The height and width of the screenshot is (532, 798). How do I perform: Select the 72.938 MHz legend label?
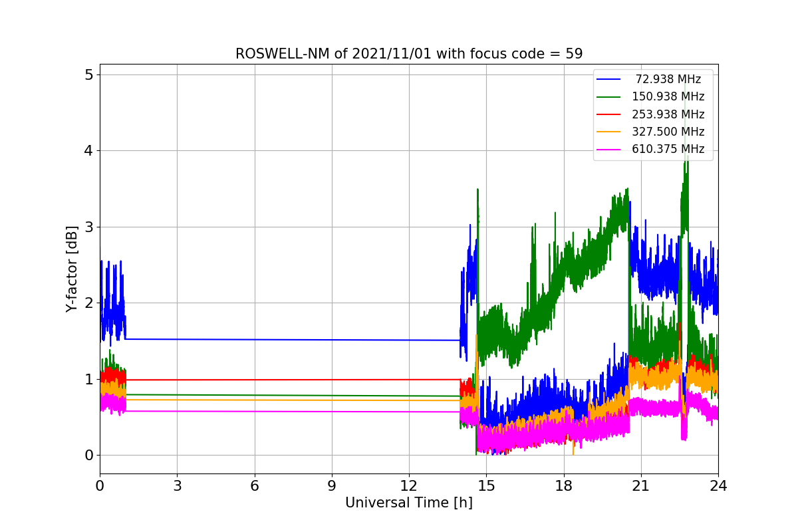pos(668,79)
